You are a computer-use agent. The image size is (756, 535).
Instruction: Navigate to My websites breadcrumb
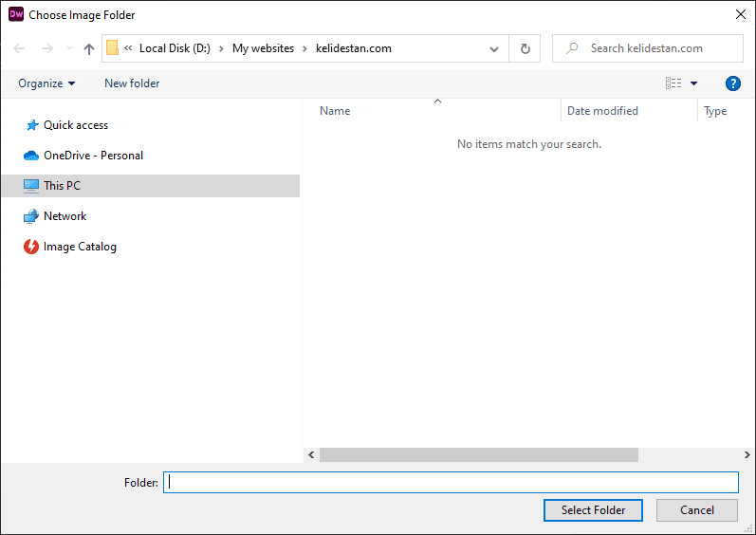click(x=264, y=48)
